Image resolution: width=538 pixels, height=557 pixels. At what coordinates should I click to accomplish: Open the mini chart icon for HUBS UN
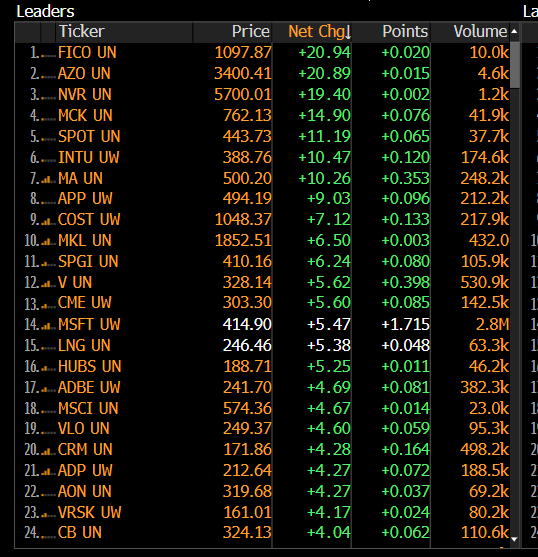pos(47,368)
